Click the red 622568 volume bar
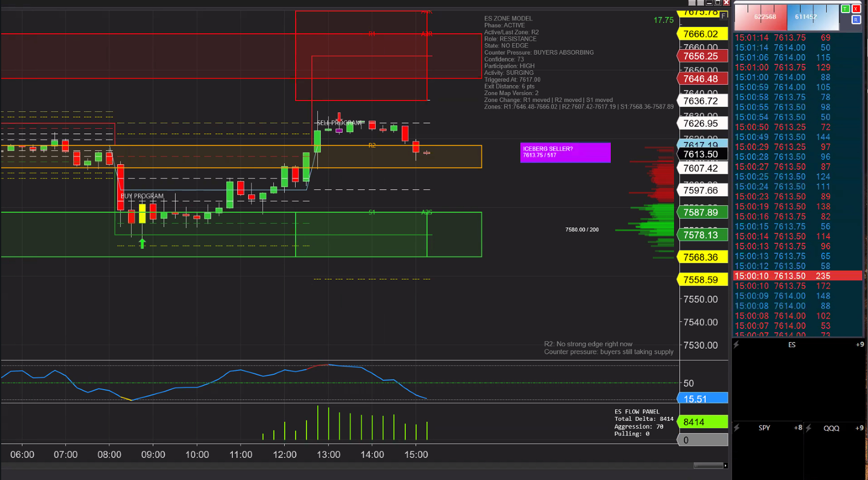The height and width of the screenshot is (480, 868). (761, 17)
